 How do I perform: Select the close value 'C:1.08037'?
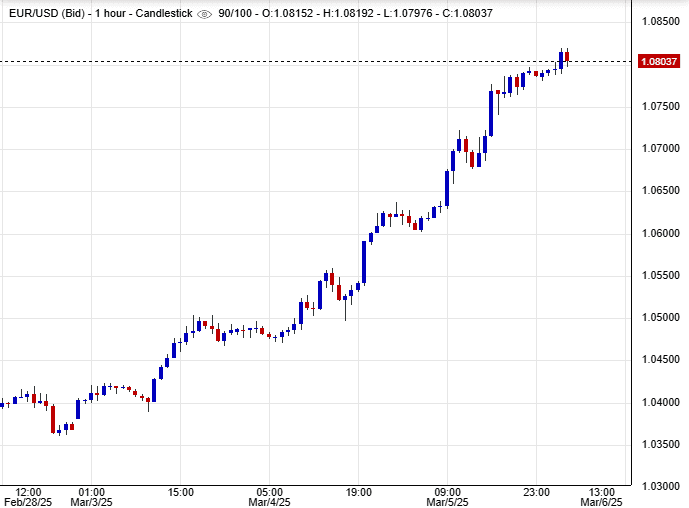click(x=468, y=13)
